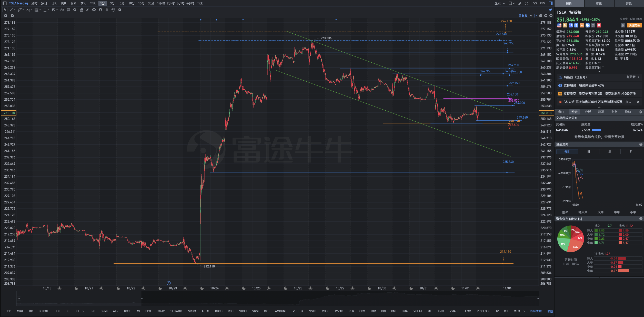Click the magnifier zoom tool

(75, 10)
